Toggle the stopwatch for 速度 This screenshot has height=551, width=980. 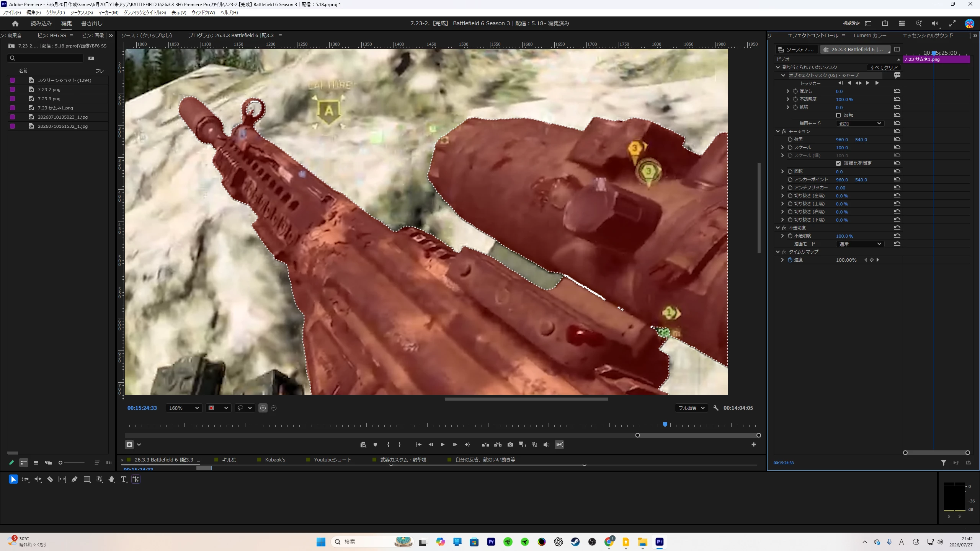tap(790, 260)
